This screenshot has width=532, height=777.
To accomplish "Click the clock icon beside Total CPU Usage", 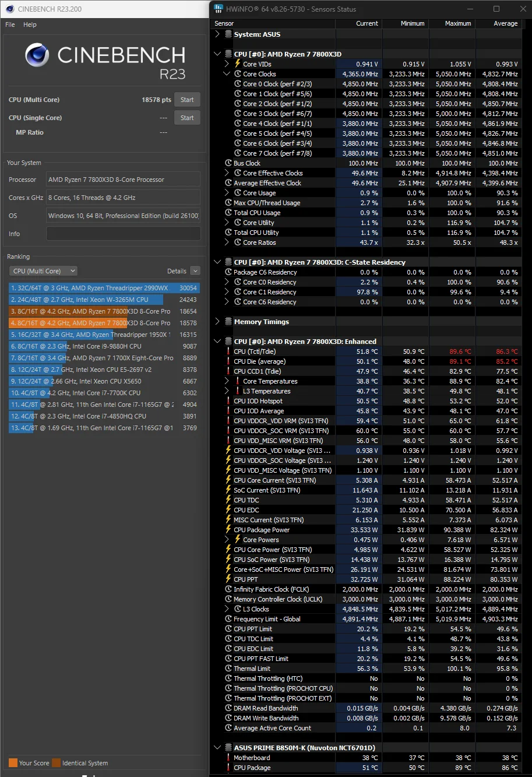I will tap(228, 213).
